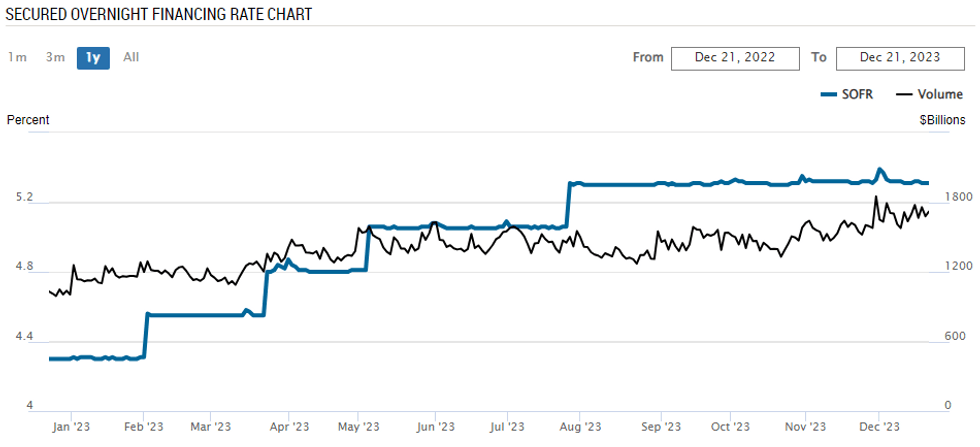Click the $Billions axis title

point(943,120)
